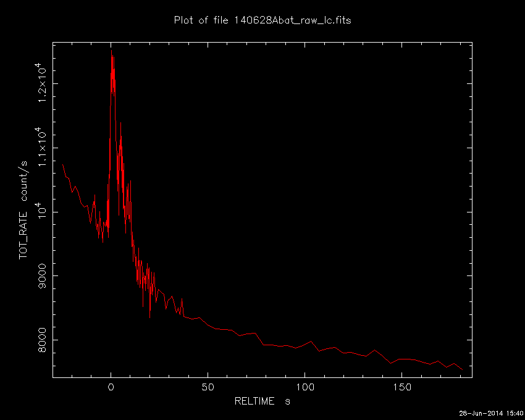Click the y-axis label '10^4'
The image size is (525, 420).
(x=41, y=212)
